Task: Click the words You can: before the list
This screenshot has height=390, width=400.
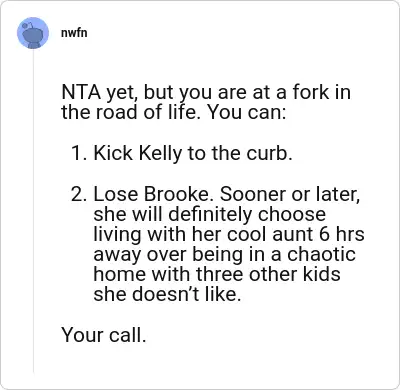Action: (x=247, y=112)
